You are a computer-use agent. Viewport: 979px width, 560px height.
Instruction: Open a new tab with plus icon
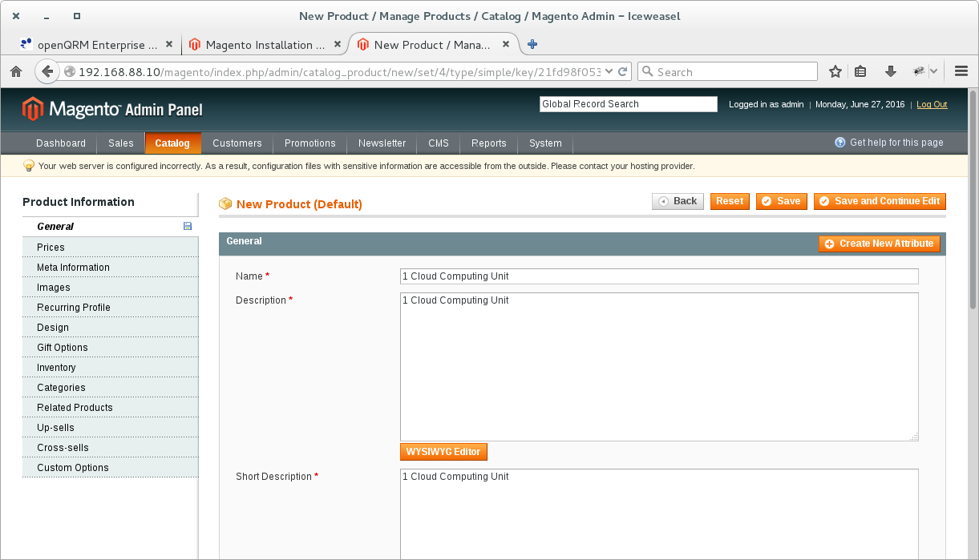click(532, 45)
